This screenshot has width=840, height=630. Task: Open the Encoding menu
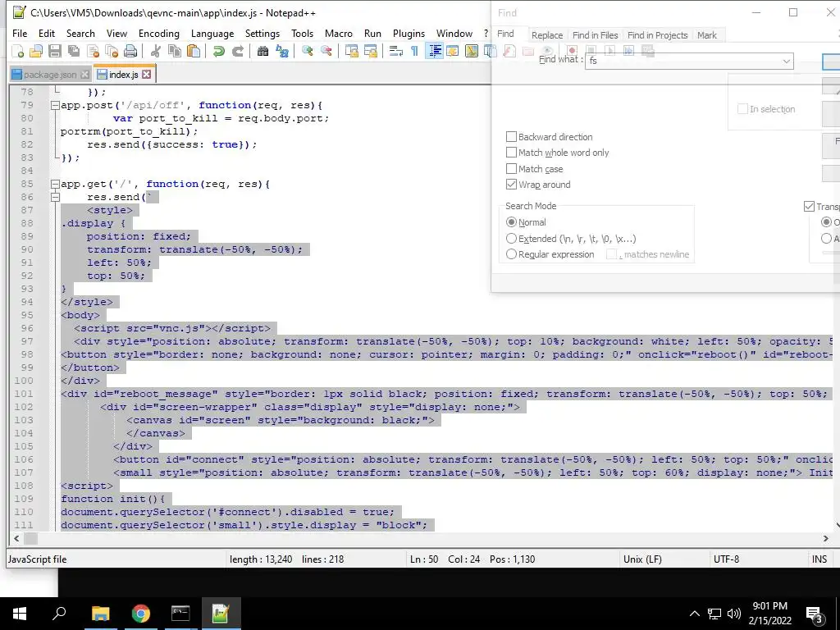159,33
